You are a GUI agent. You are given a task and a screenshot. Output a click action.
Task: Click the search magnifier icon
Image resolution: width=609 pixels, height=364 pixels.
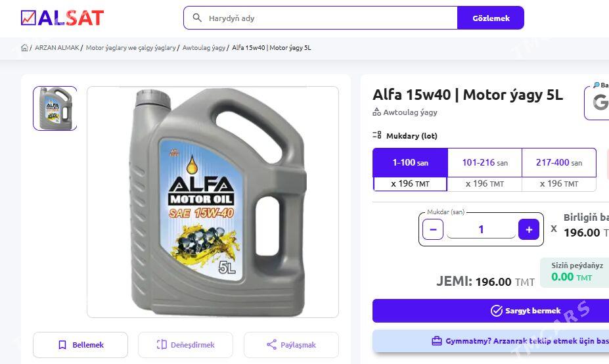coord(196,18)
